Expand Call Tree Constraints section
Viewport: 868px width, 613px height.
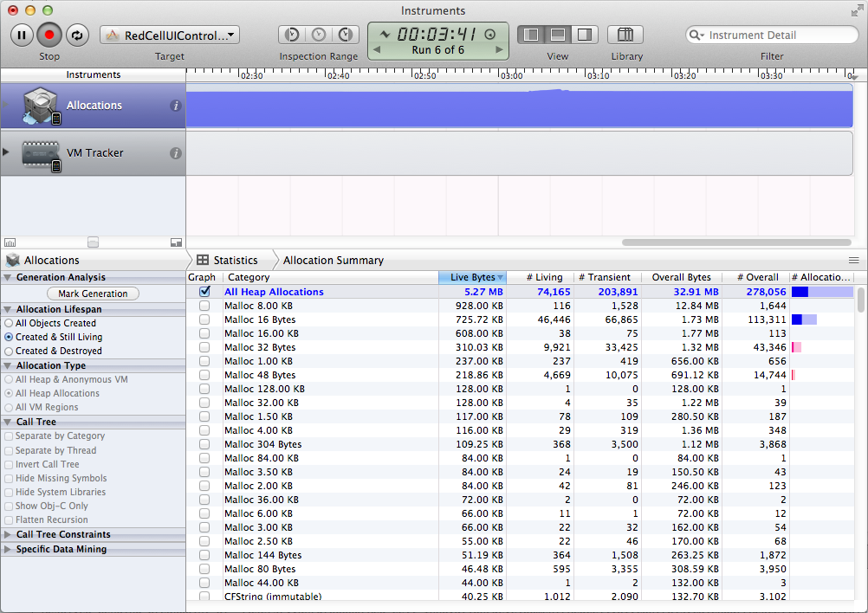tap(7, 534)
